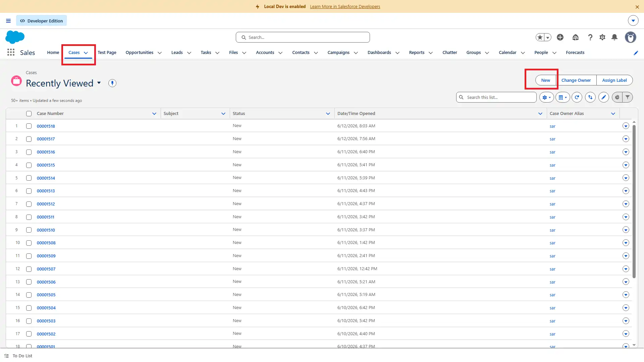Viewport: 644px width, 362px height.
Task: Click the list vertical scrollbar
Action: pyautogui.click(x=634, y=201)
